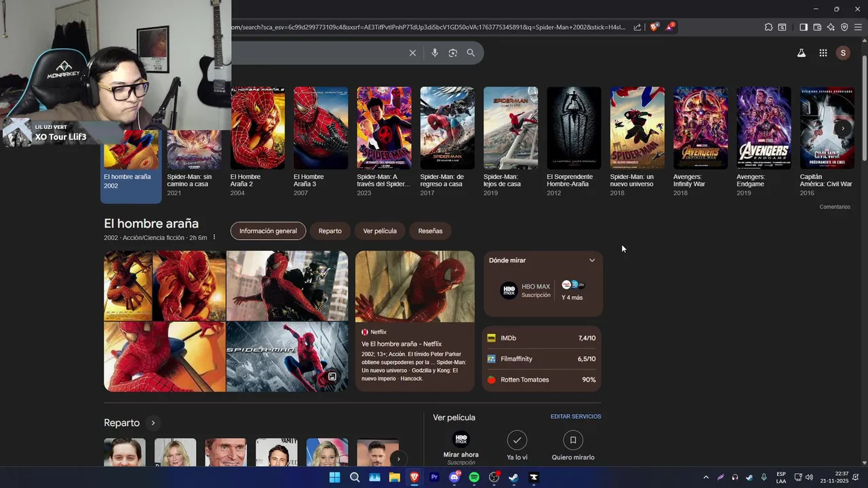Open the HBO MAX Suscripción option
Viewport: 868px width, 488px height.
click(526, 291)
